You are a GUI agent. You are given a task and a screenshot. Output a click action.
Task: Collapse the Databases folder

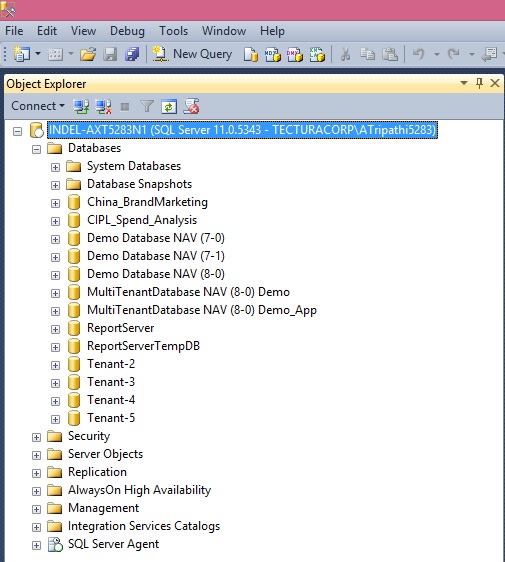coord(36,149)
